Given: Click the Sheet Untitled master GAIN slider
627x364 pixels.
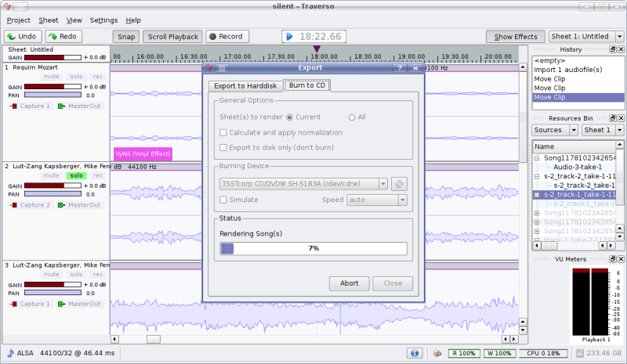Looking at the screenshot, I should (x=53, y=58).
